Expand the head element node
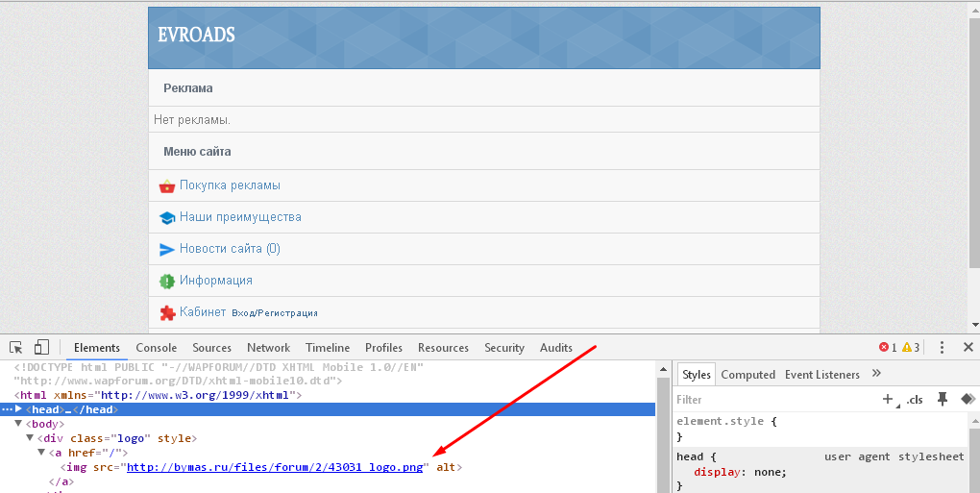980x493 pixels. point(18,409)
